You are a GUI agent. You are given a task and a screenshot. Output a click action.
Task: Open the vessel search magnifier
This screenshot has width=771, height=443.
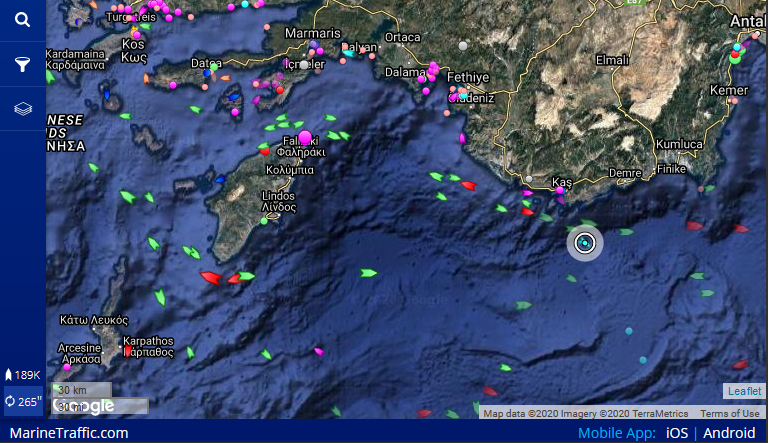click(x=22, y=20)
